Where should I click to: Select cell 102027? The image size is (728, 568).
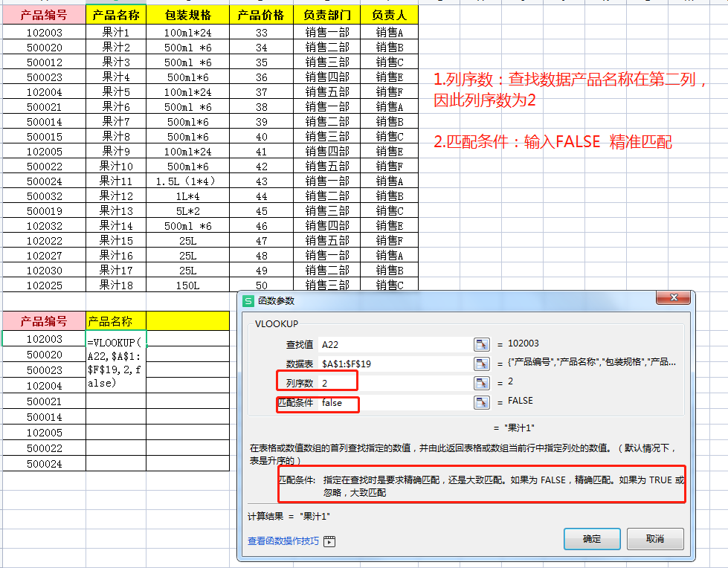pos(44,255)
